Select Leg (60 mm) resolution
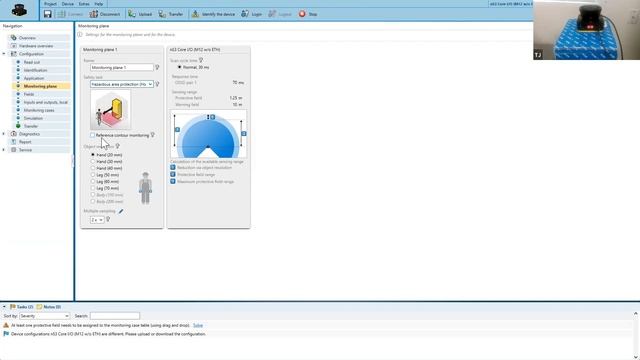The width and height of the screenshot is (640, 360). coord(93,182)
